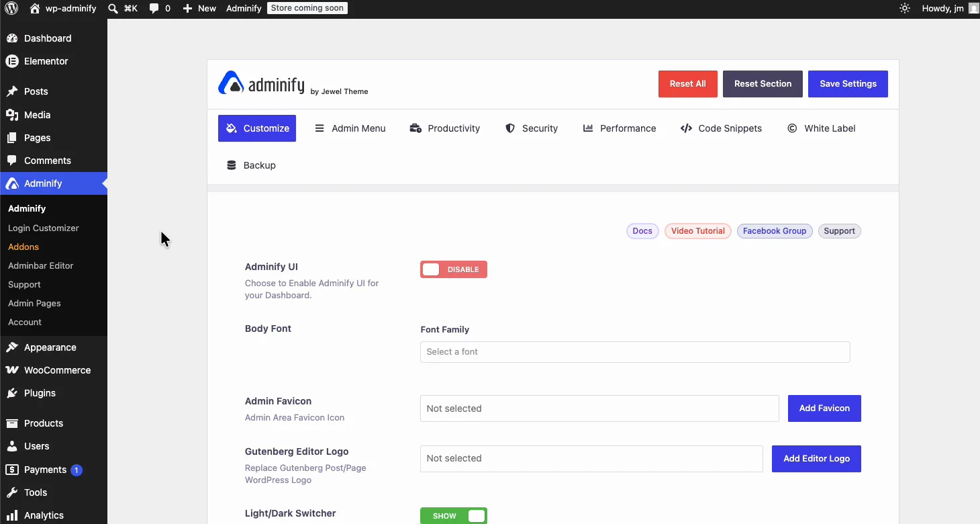Click the Appearance paintbrush icon
The width and height of the screenshot is (980, 524).
click(x=12, y=347)
